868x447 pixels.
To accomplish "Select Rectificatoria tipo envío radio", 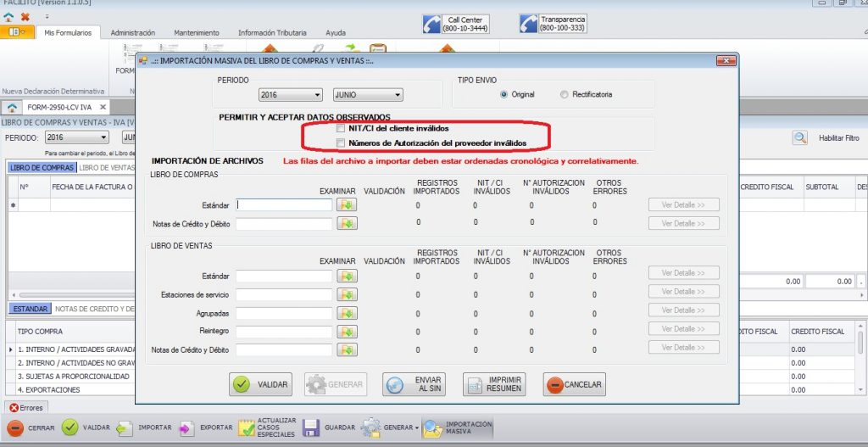I will click(x=564, y=95).
